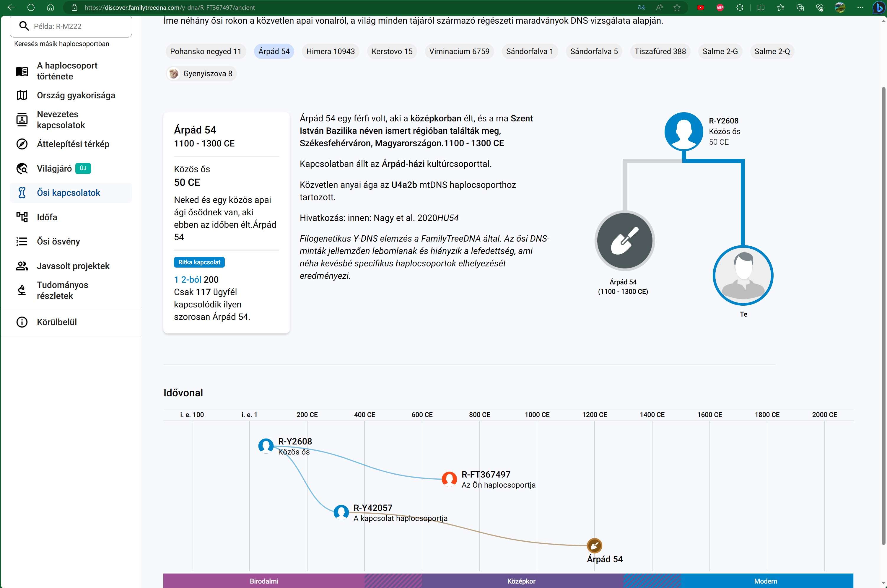Select the Himera 10943 chip
887x588 pixels.
[331, 51]
